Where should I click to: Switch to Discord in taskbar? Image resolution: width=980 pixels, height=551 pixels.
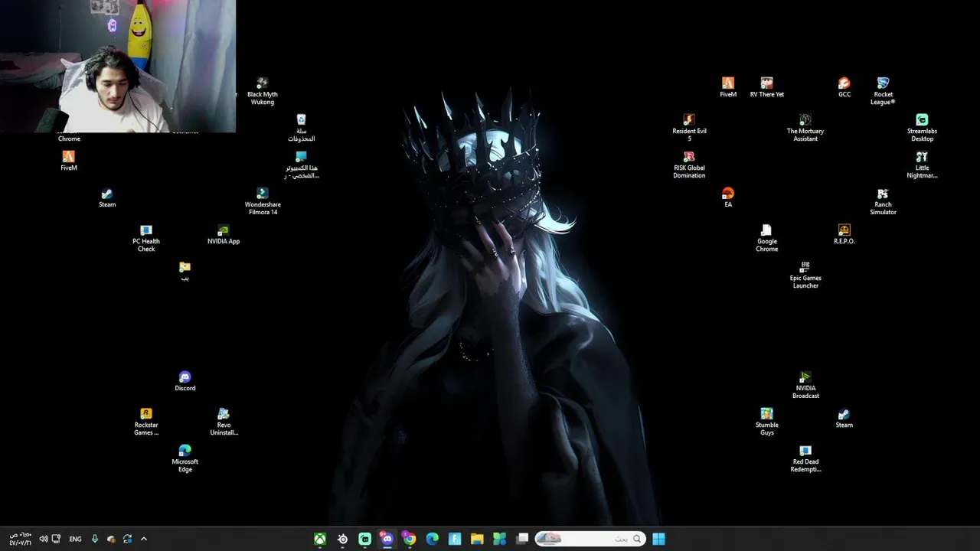(387, 539)
